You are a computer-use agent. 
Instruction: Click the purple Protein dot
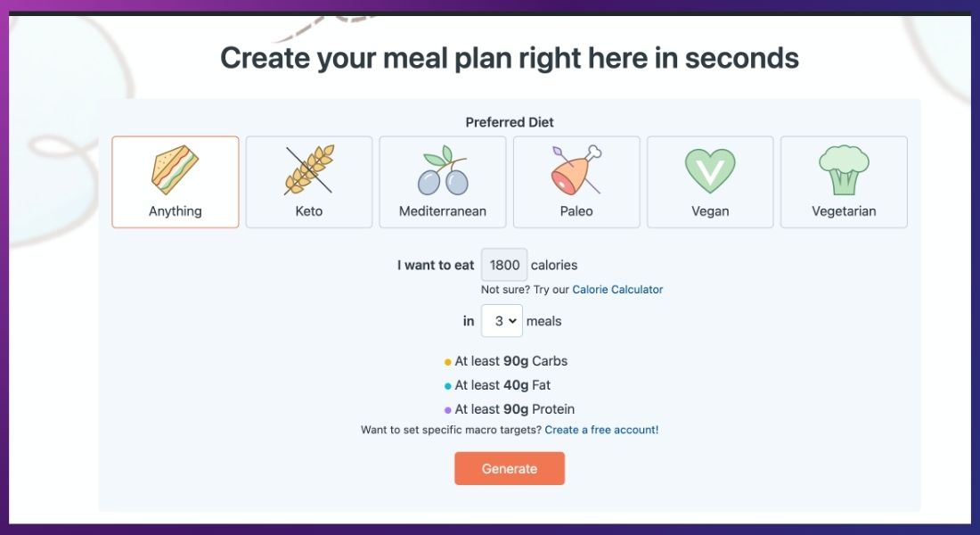pos(447,410)
